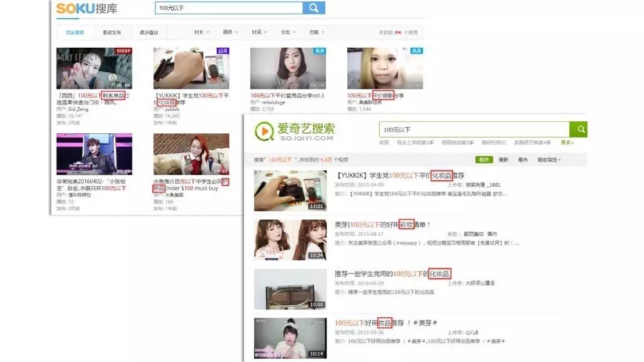Click the 高清 badge on missluluge thumbnail
644x362 pixels.
point(320,51)
